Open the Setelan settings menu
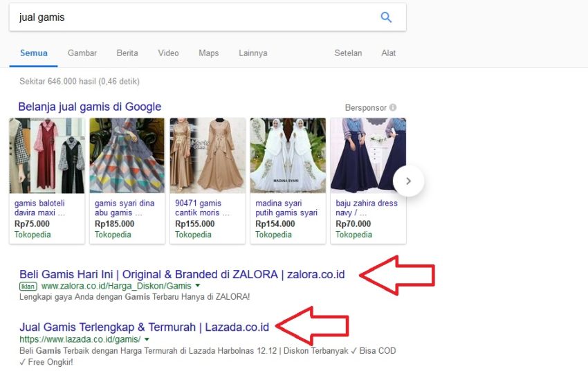This screenshot has width=588, height=380. [348, 53]
